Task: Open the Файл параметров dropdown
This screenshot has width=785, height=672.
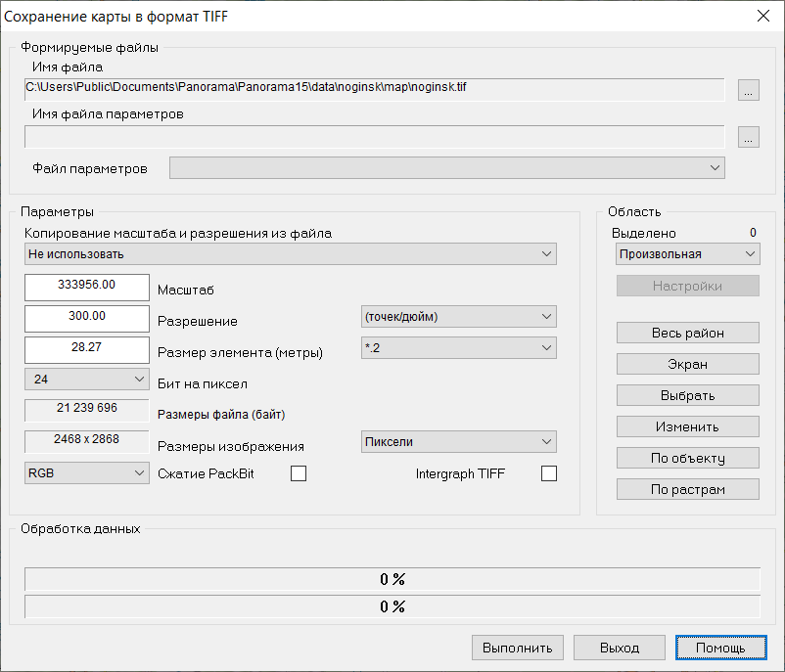Action: coord(447,168)
